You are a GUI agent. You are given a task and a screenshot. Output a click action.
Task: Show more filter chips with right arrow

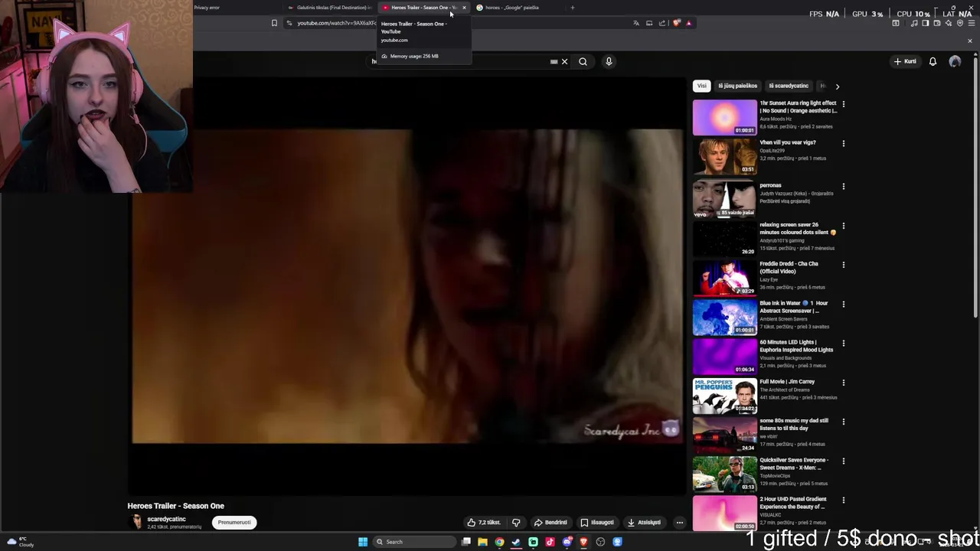pyautogui.click(x=837, y=86)
